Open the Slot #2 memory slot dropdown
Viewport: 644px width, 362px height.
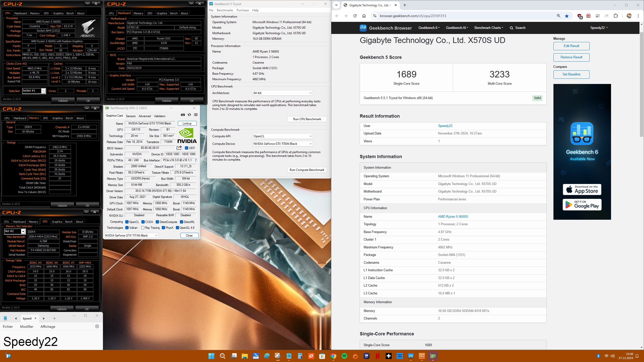point(15,231)
